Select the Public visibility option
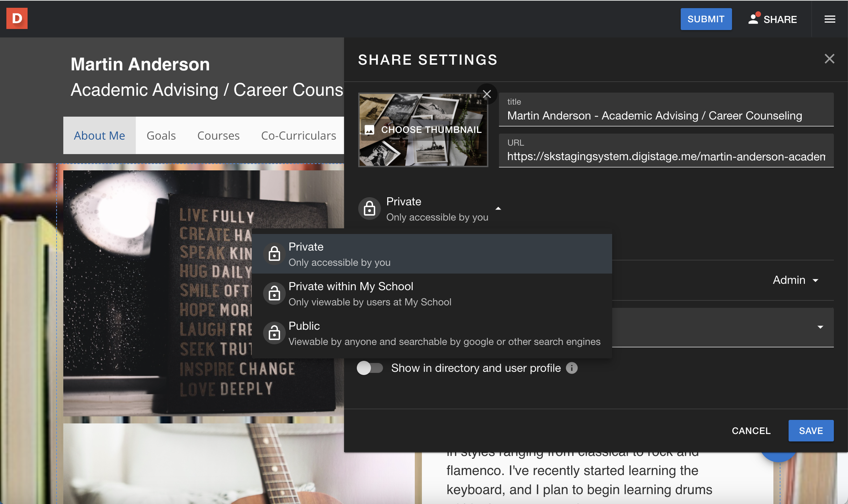Viewport: 848px width, 504px height. (x=432, y=333)
